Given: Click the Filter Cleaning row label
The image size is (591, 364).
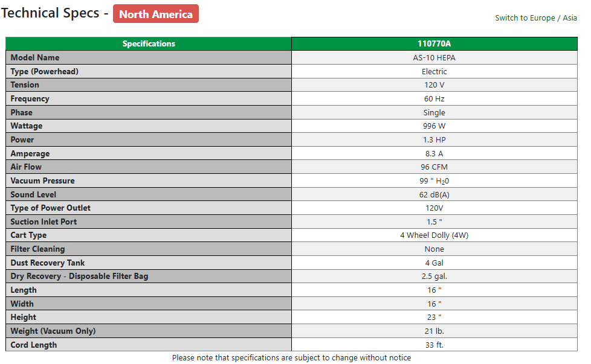Looking at the screenshot, I should tap(37, 249).
